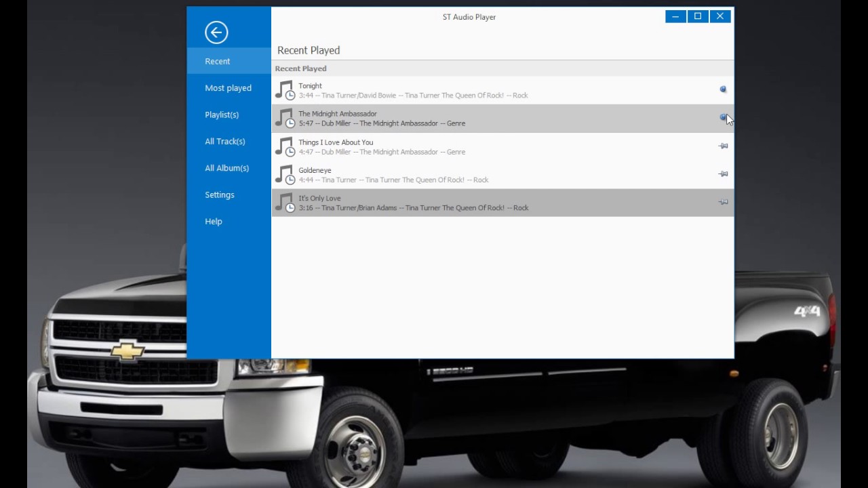Click the music note icon beside The Midnight Ambassador

(285, 118)
